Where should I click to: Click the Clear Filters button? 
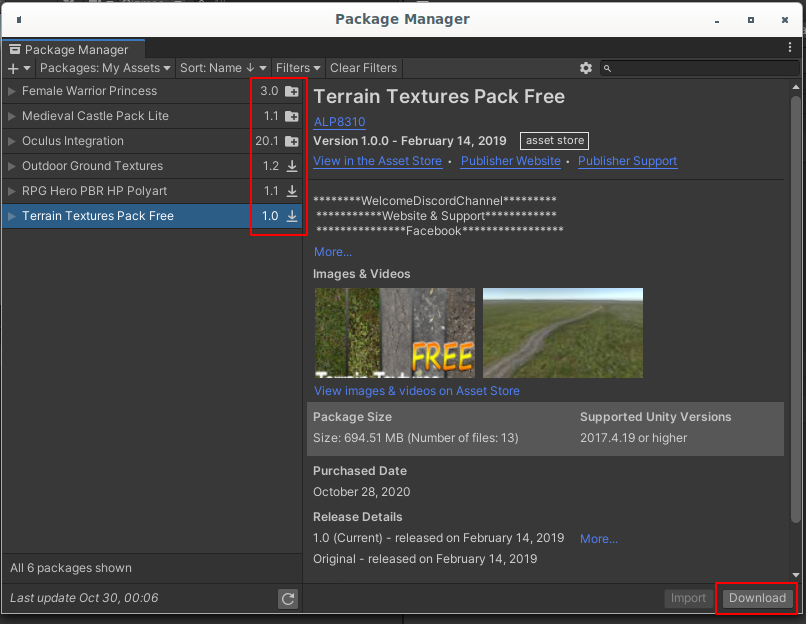point(363,68)
